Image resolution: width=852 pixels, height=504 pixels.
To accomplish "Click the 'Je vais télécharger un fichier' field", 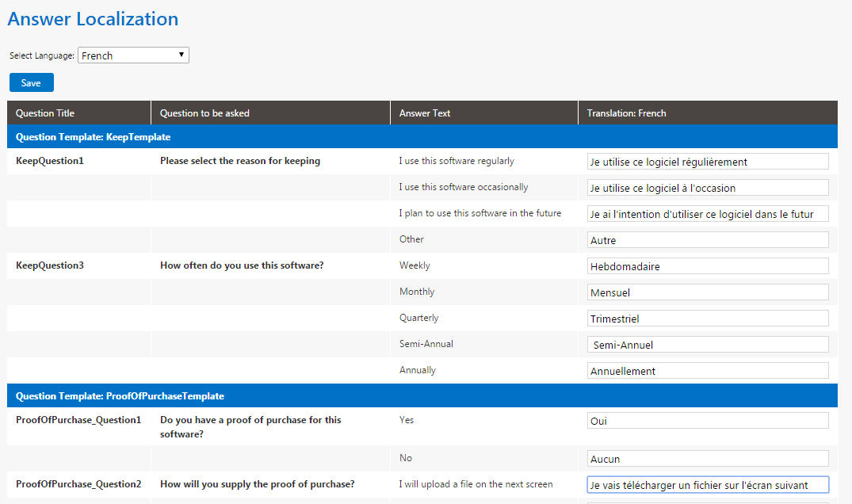I will point(708,485).
